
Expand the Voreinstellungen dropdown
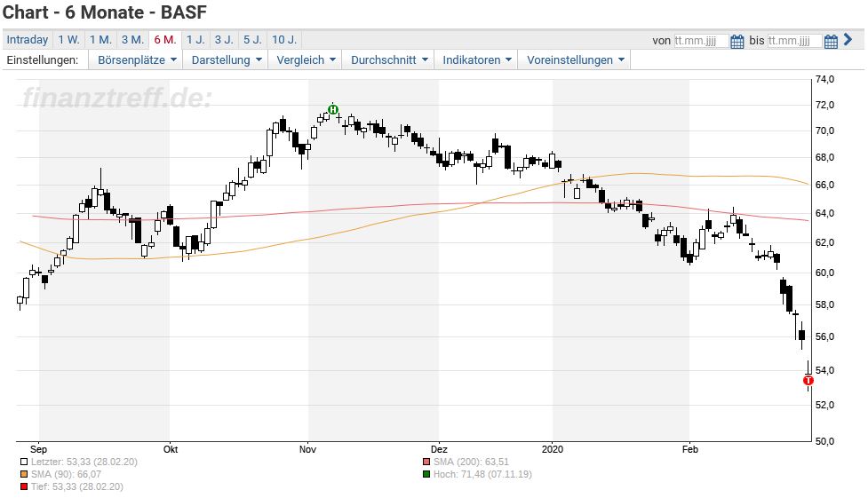point(575,59)
